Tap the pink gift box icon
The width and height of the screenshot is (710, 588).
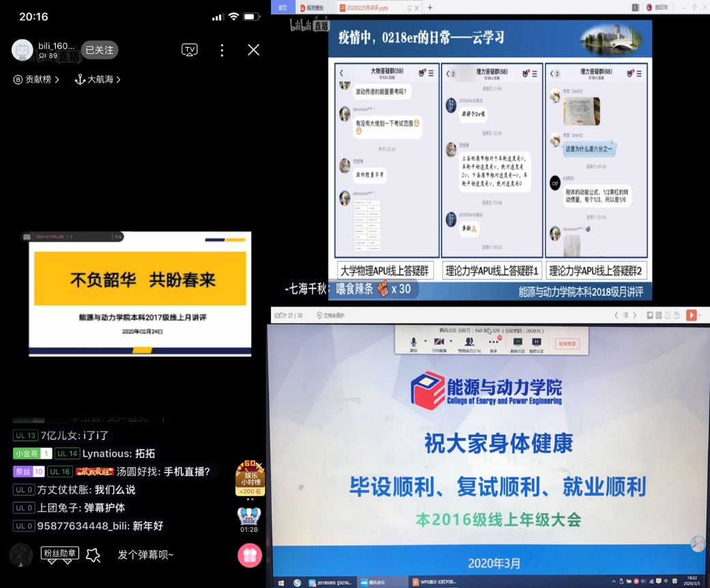coord(249,555)
